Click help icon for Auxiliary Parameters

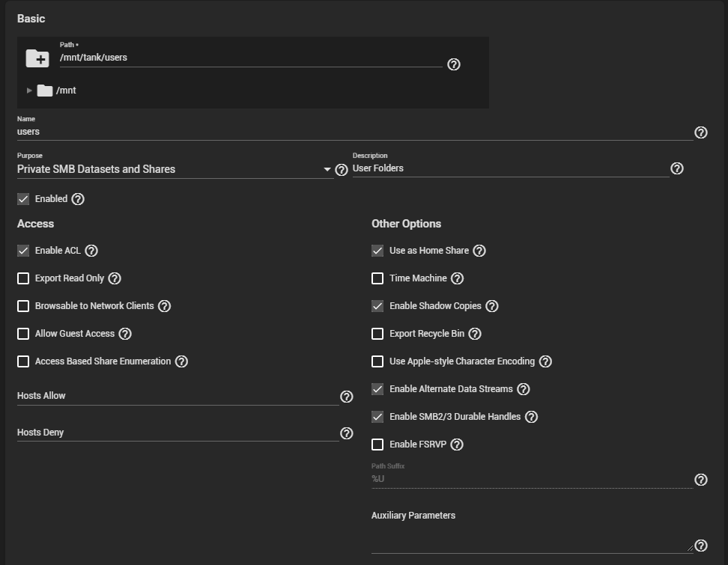pyautogui.click(x=700, y=546)
